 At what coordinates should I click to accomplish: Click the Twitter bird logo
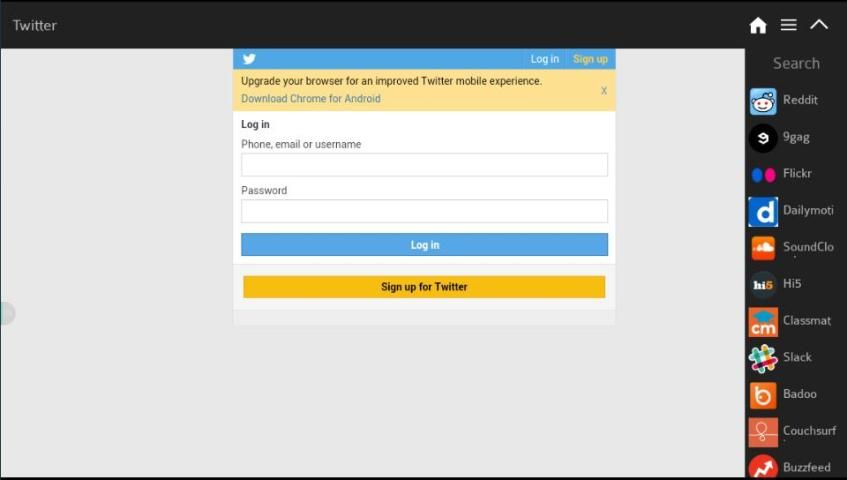pos(249,59)
